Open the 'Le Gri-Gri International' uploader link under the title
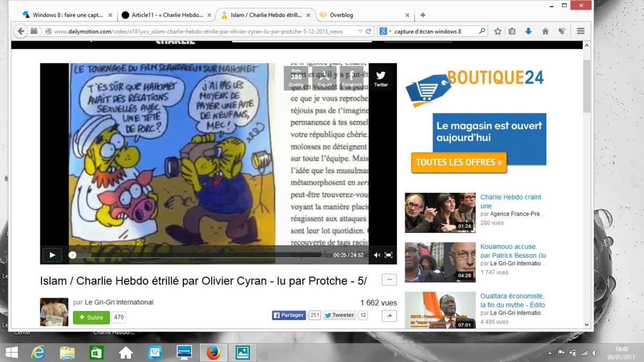 click(x=119, y=302)
